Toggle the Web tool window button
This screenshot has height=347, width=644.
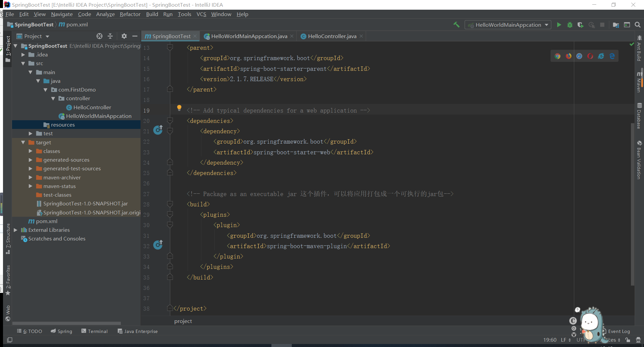point(8,313)
